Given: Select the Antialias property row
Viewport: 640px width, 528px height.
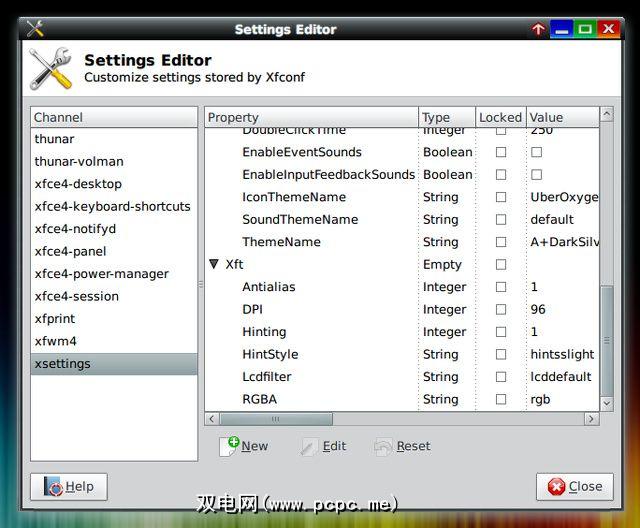Looking at the screenshot, I should [x=268, y=287].
